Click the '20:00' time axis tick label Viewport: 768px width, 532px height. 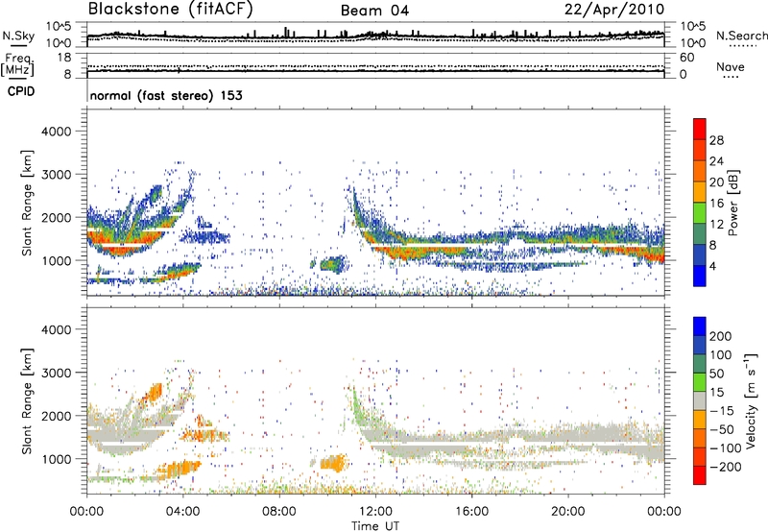tap(568, 512)
